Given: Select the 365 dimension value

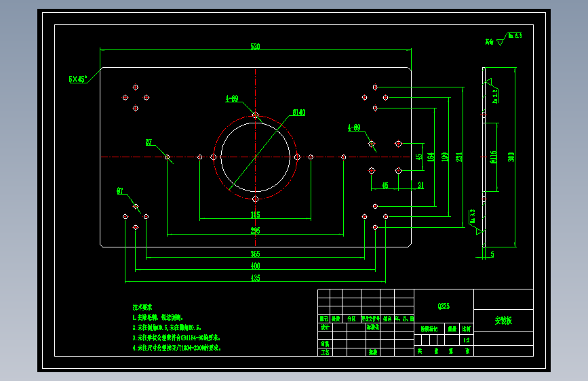Looking at the screenshot, I should [256, 254].
